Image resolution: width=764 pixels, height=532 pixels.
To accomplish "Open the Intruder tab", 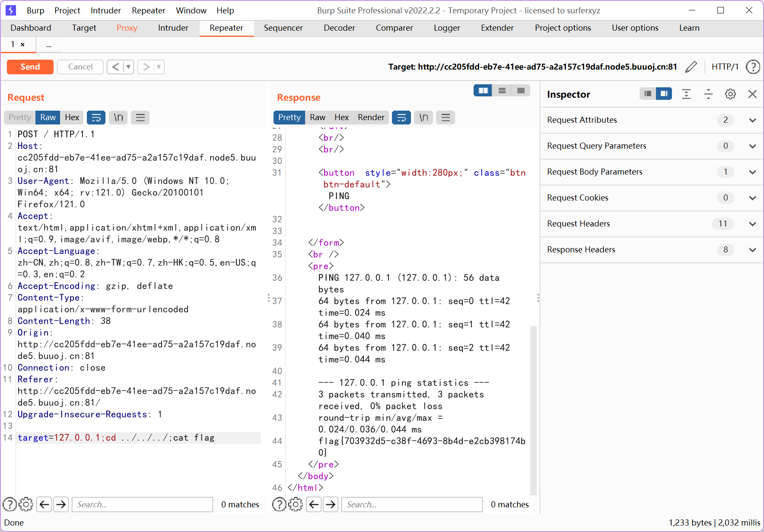I will pyautogui.click(x=173, y=28).
